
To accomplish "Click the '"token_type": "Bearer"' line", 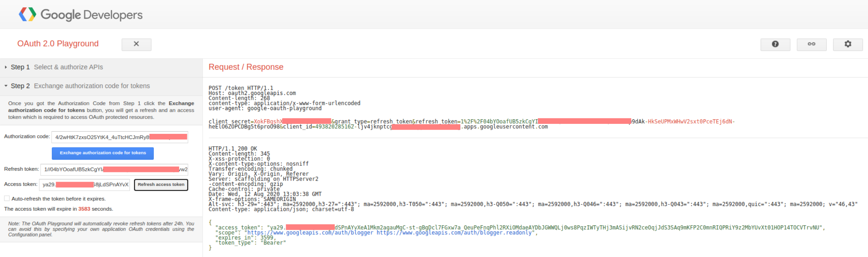I will click(x=251, y=243).
